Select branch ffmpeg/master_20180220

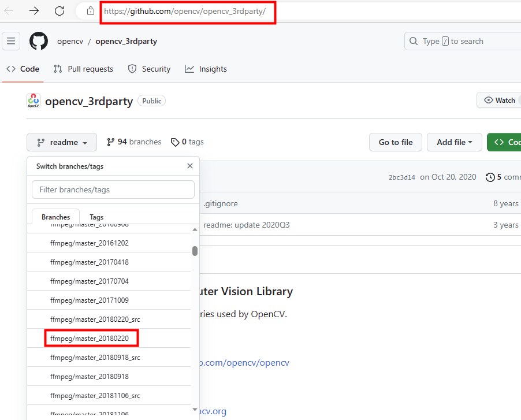coord(109,339)
